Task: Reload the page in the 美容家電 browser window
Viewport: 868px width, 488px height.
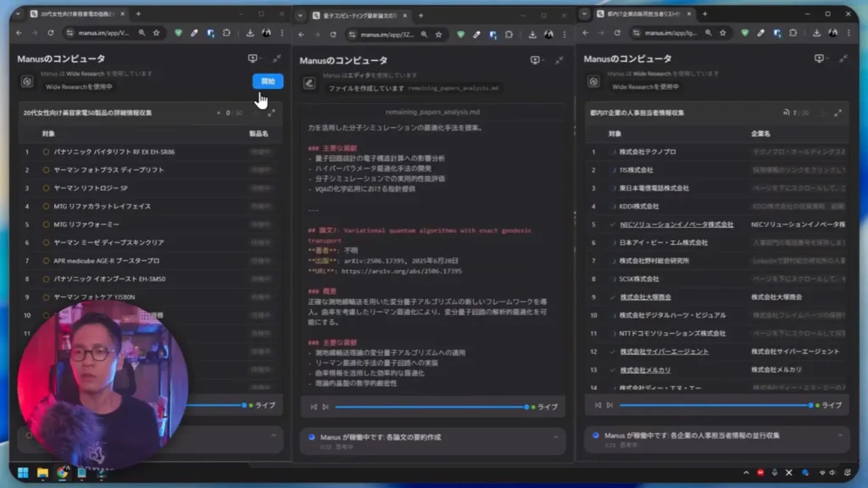Action: (x=50, y=33)
